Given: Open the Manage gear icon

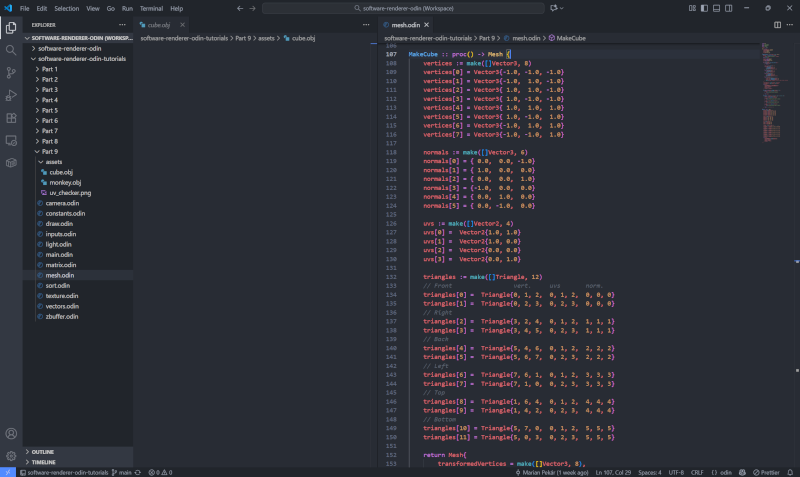Looking at the screenshot, I should pyautogui.click(x=11, y=456).
